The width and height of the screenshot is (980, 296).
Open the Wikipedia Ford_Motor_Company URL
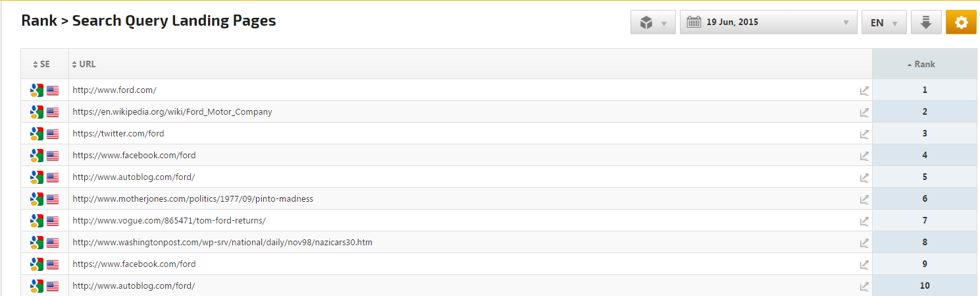point(172,112)
